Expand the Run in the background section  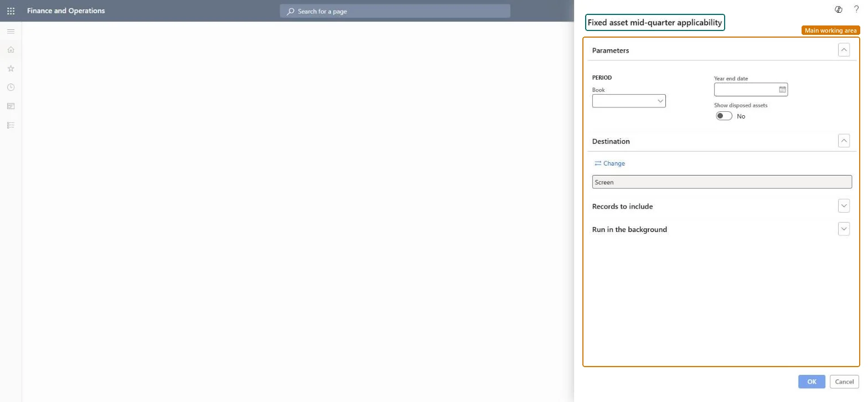(x=844, y=229)
